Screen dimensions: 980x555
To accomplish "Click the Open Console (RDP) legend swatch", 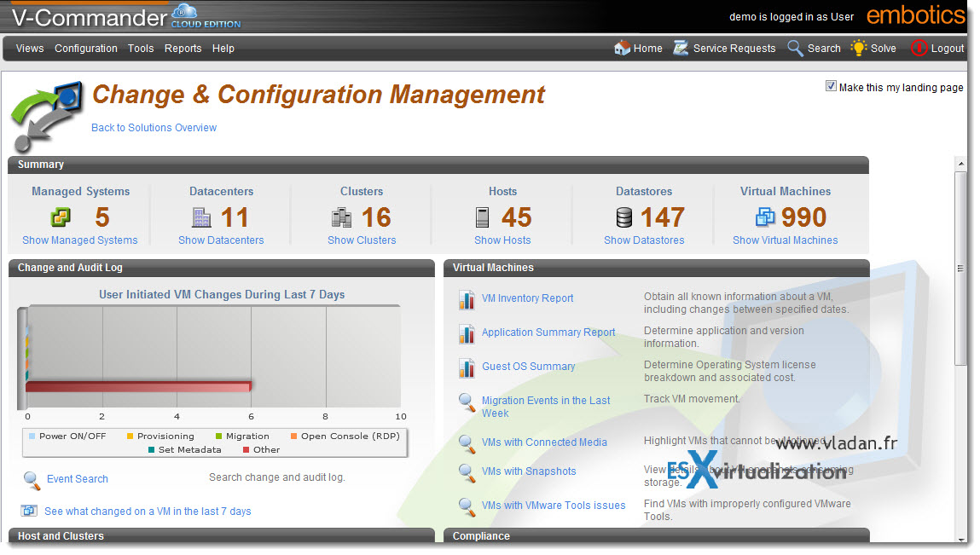I will pos(293,436).
